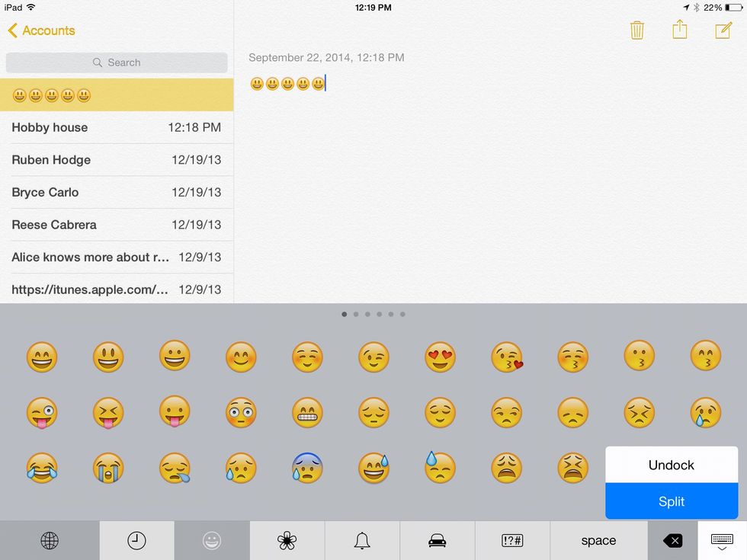Open the symbols keyboard with !?# icon

(512, 540)
